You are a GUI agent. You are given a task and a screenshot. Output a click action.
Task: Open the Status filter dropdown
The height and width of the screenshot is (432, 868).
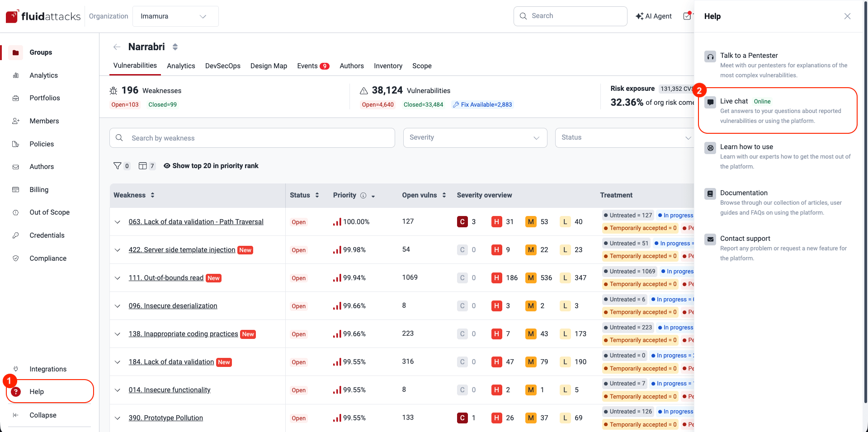point(624,137)
